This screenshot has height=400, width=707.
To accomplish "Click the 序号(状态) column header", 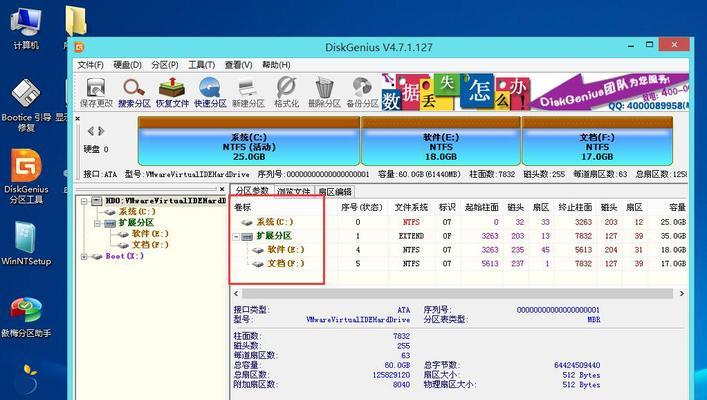I will [362, 207].
